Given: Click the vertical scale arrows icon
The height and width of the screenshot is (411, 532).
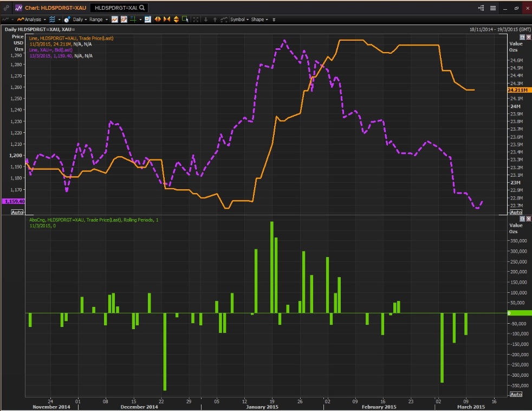Looking at the screenshot, I should [176, 20].
